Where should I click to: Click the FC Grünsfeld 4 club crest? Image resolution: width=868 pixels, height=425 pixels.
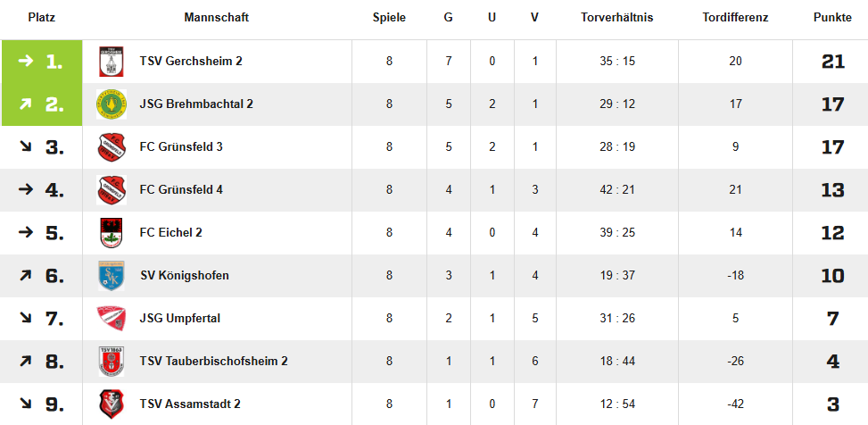(112, 190)
